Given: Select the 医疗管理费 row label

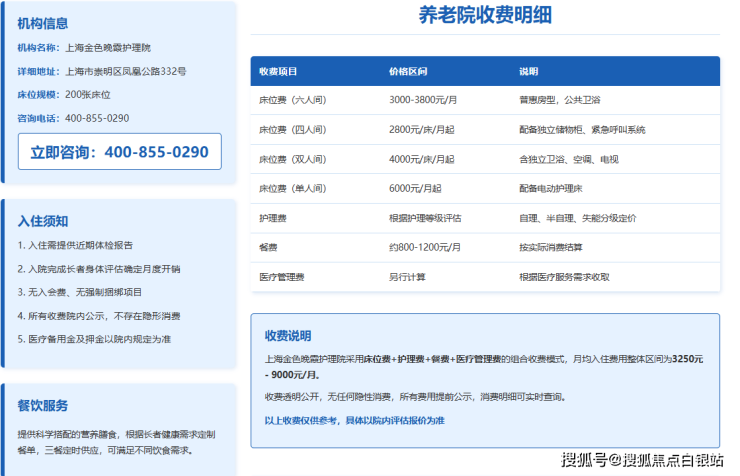Looking at the screenshot, I should (x=282, y=277).
